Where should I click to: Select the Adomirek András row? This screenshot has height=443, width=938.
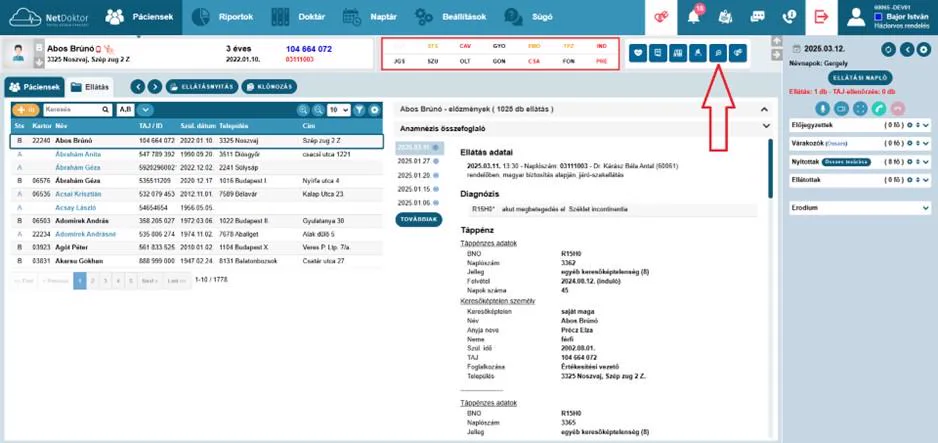pos(197,221)
